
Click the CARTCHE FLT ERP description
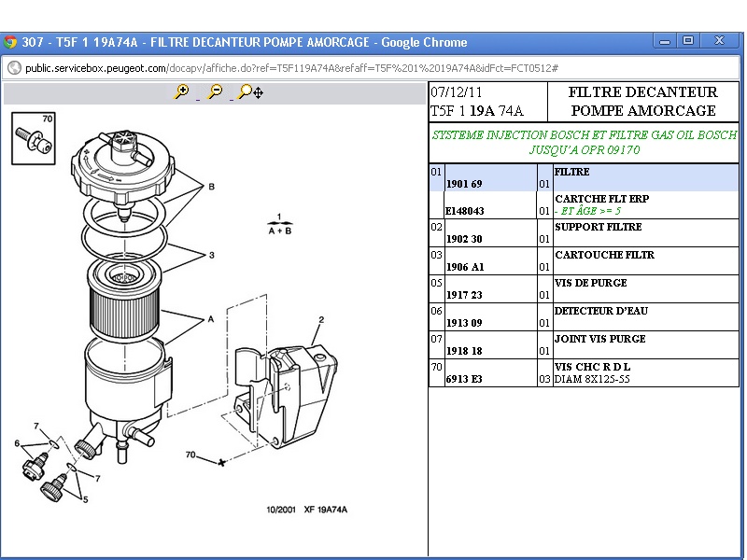click(x=601, y=199)
